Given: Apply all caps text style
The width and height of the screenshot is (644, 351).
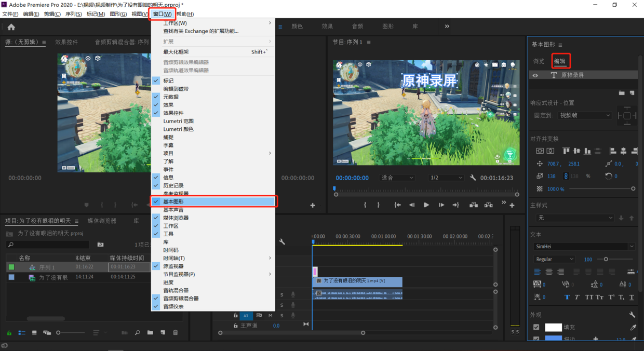Looking at the screenshot, I should pyautogui.click(x=589, y=298).
